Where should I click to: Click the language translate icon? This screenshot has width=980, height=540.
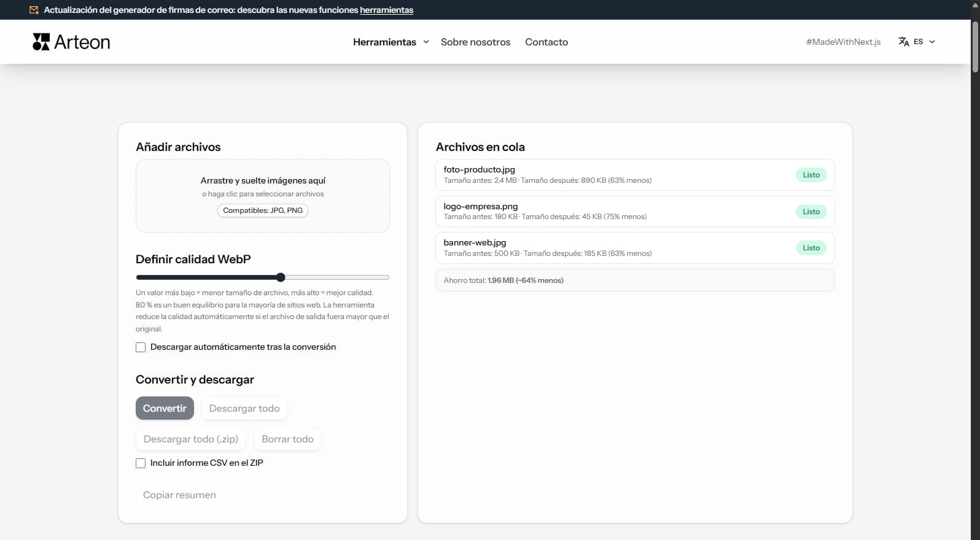(x=903, y=42)
